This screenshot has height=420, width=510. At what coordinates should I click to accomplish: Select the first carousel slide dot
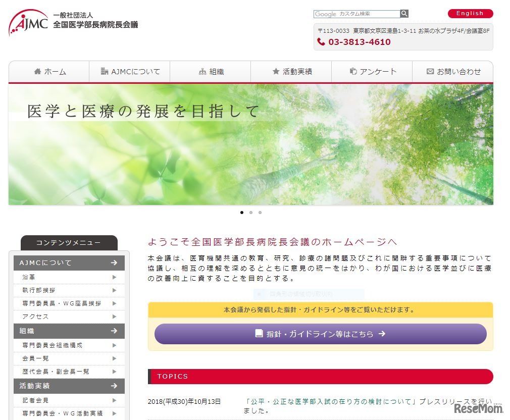tap(242, 213)
